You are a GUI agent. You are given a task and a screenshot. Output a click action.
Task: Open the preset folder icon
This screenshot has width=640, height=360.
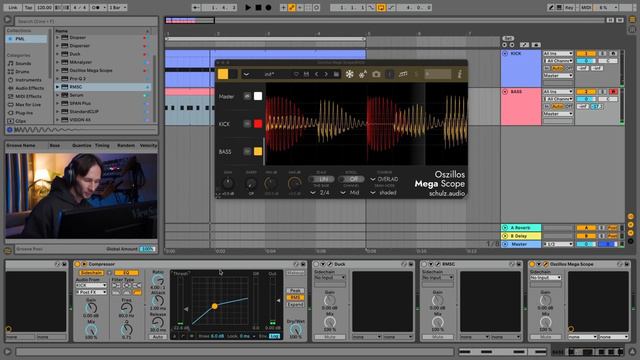336,74
